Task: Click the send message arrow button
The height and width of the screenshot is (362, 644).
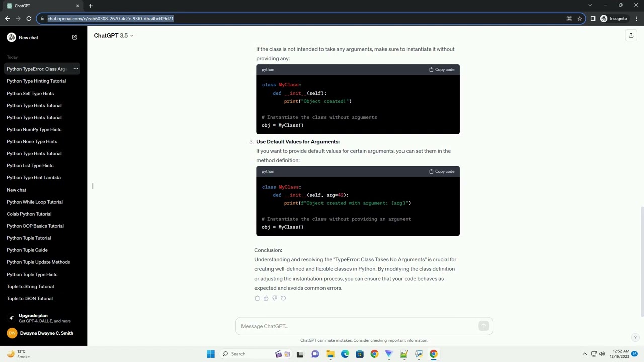Action: pos(484,326)
